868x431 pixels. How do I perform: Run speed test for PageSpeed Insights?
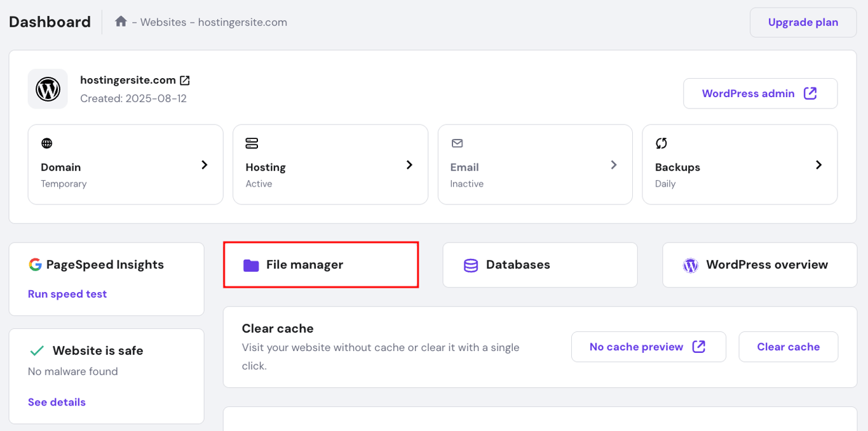point(67,294)
